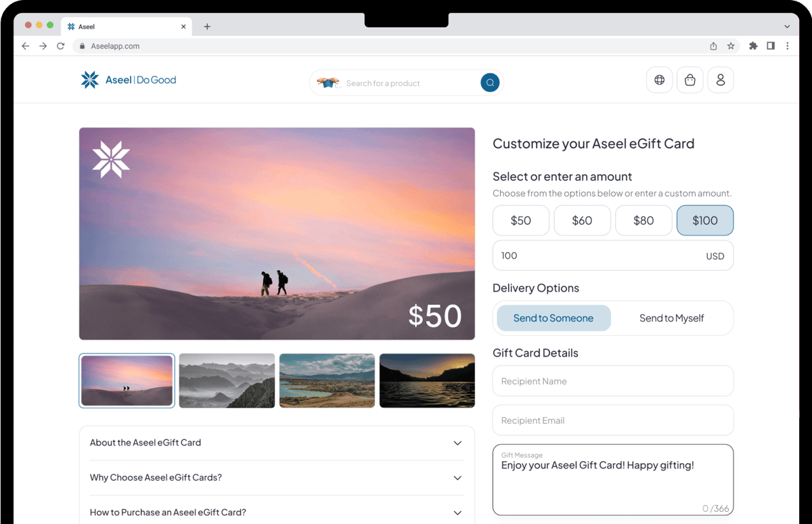The image size is (812, 524).
Task: Pick the $80 amount button
Action: pyautogui.click(x=644, y=221)
